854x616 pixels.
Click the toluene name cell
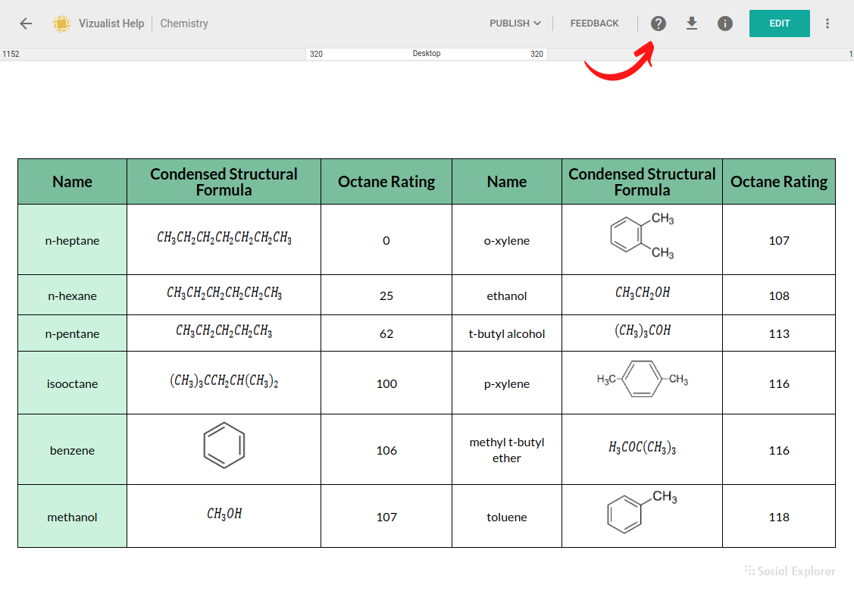[x=506, y=516]
